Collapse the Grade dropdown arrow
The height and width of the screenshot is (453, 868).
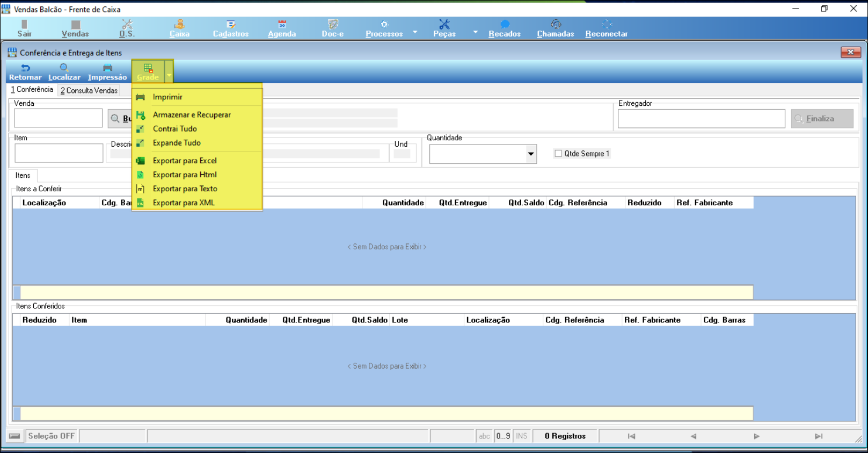169,75
